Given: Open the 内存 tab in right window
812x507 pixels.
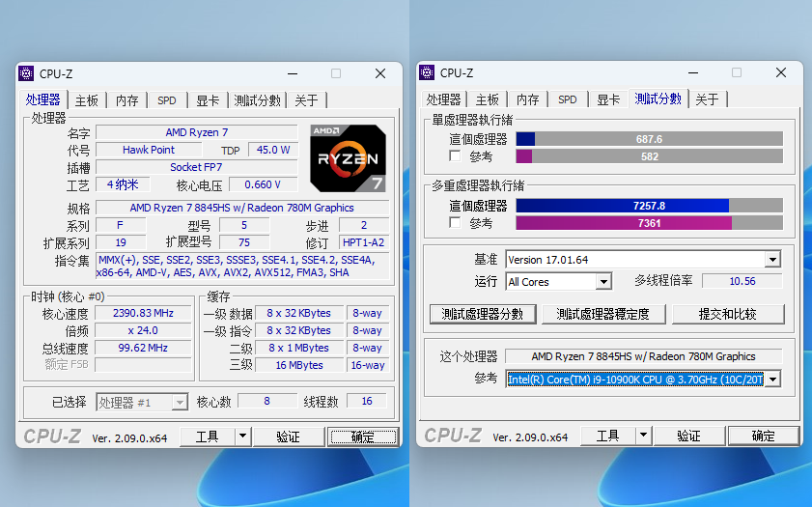Looking at the screenshot, I should [x=528, y=99].
